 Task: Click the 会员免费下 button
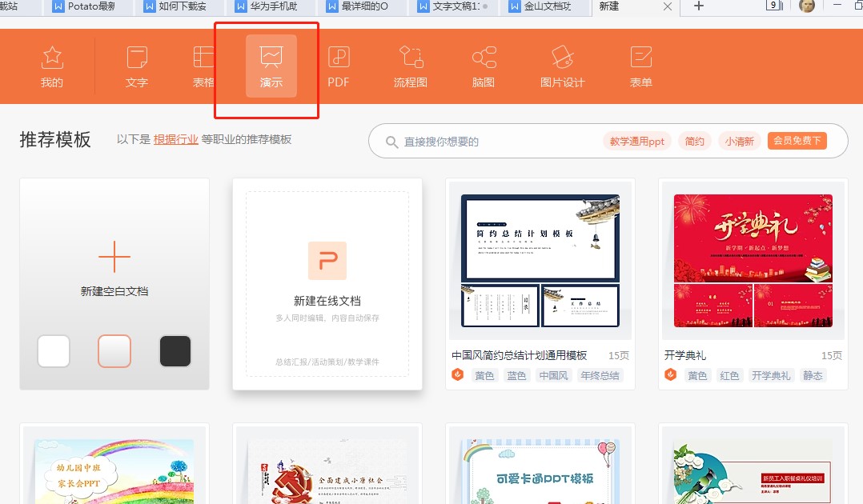(x=797, y=141)
